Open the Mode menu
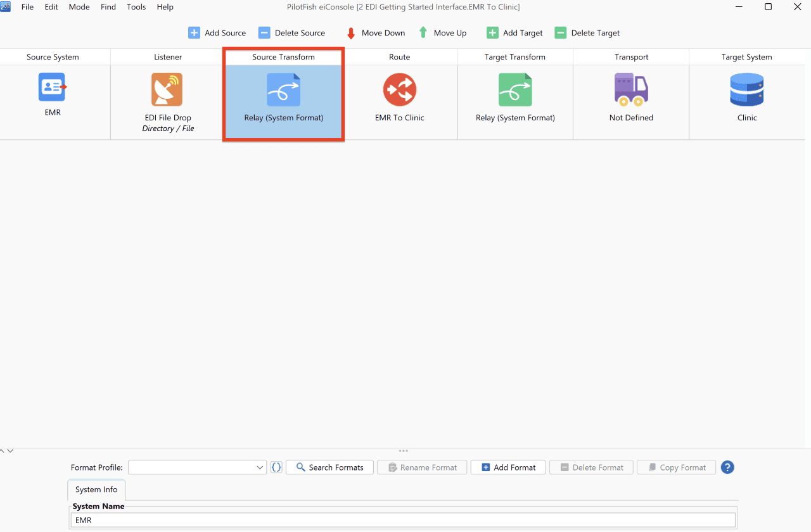The height and width of the screenshot is (532, 811). pos(79,7)
